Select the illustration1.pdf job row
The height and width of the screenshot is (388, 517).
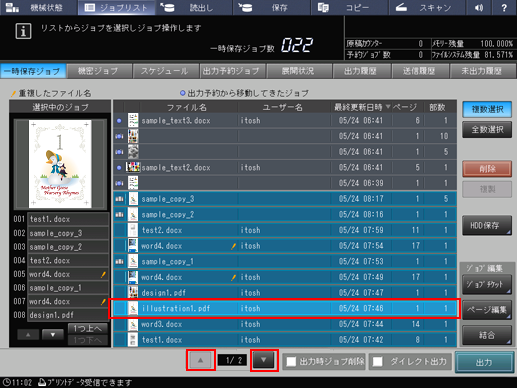(285, 308)
